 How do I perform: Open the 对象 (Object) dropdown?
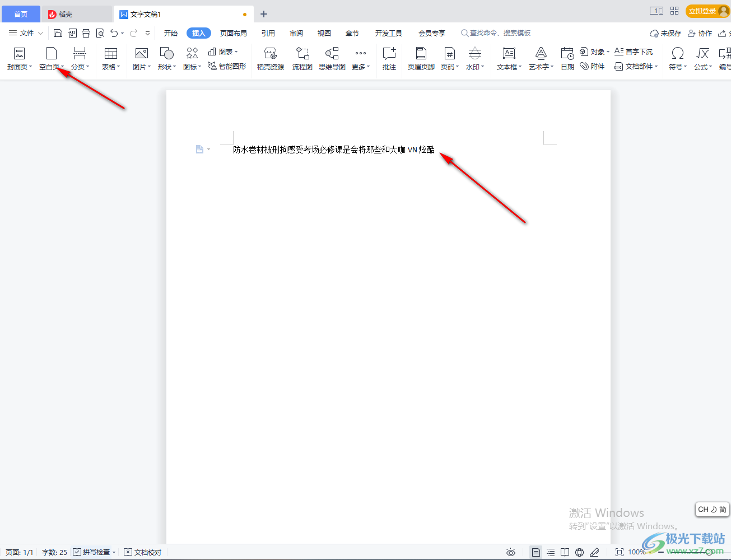(595, 52)
